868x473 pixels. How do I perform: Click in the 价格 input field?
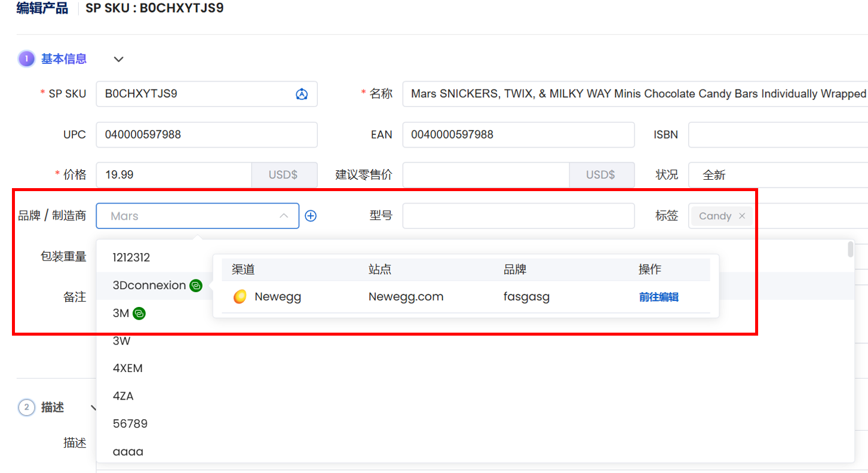click(174, 175)
